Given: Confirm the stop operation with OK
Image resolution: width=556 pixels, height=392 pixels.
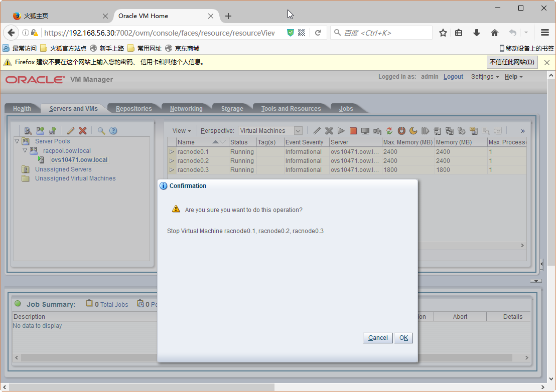Looking at the screenshot, I should (403, 338).
